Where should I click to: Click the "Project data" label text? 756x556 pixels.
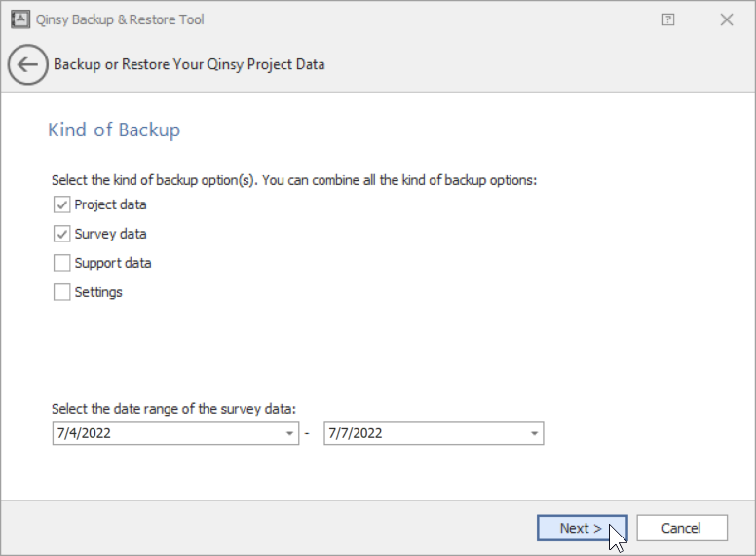[x=110, y=204]
